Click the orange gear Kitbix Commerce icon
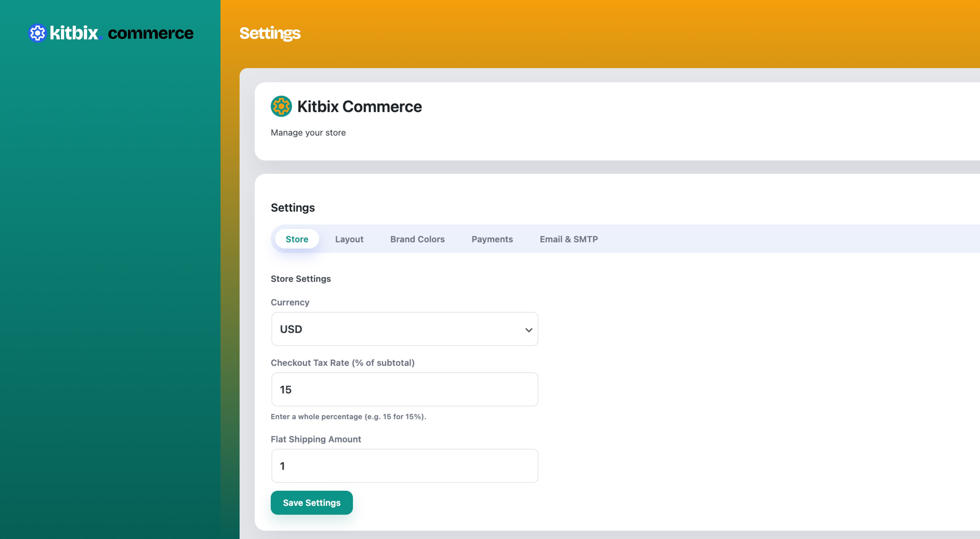Viewport: 980px width, 539px height. [x=281, y=106]
